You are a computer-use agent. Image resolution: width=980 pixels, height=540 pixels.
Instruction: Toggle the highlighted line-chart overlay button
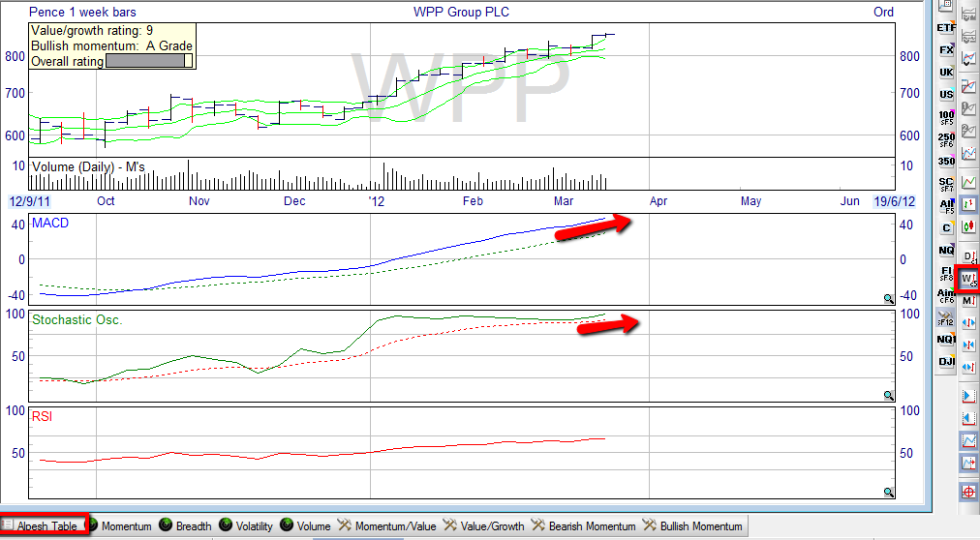(x=968, y=440)
